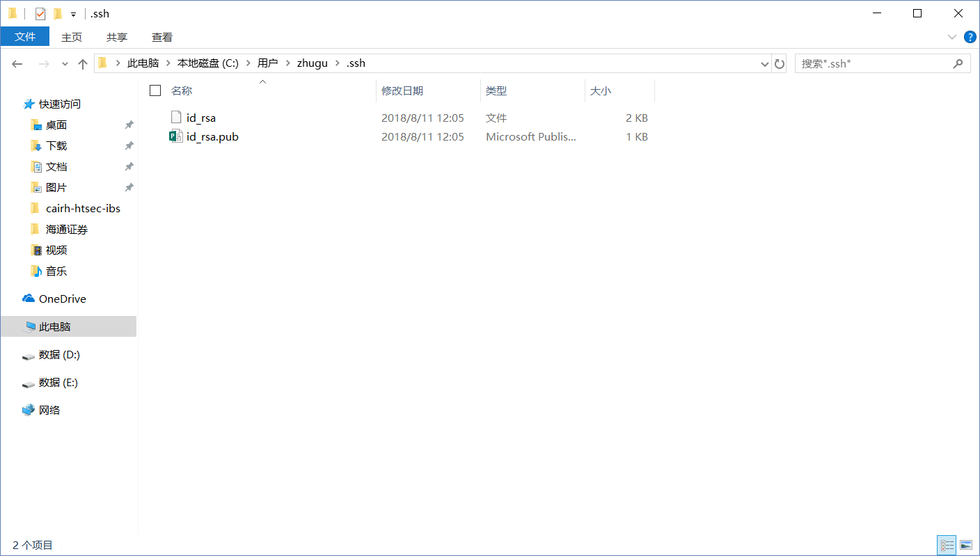Go up one folder level with the up arrow

[83, 63]
